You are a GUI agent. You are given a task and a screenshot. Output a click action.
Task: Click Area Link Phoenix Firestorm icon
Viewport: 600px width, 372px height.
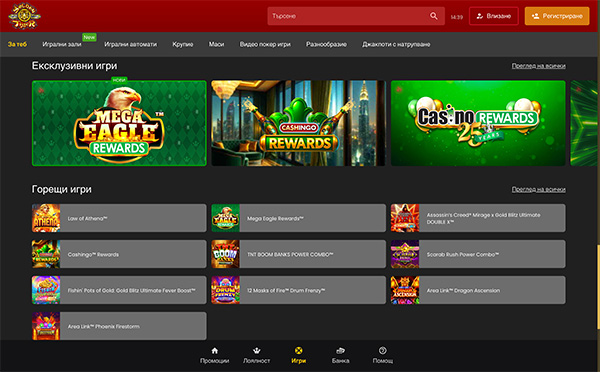pos(46,326)
